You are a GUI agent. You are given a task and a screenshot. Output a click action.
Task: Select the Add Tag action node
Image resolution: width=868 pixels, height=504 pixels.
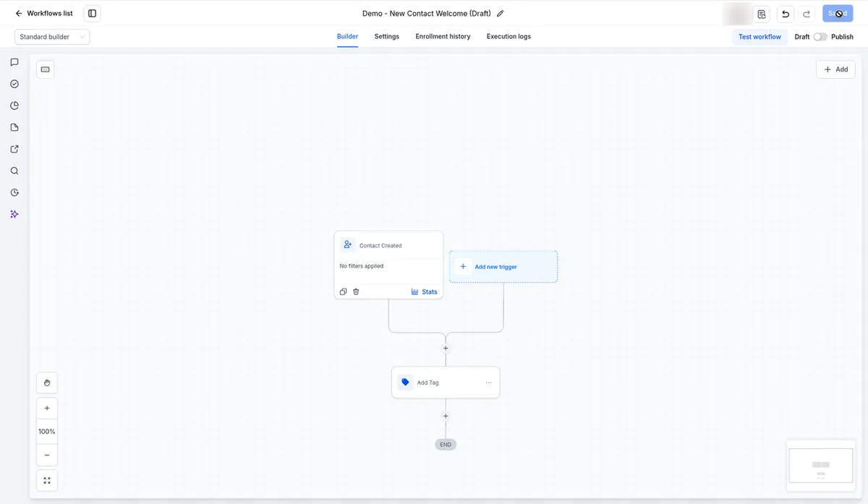coord(446,383)
